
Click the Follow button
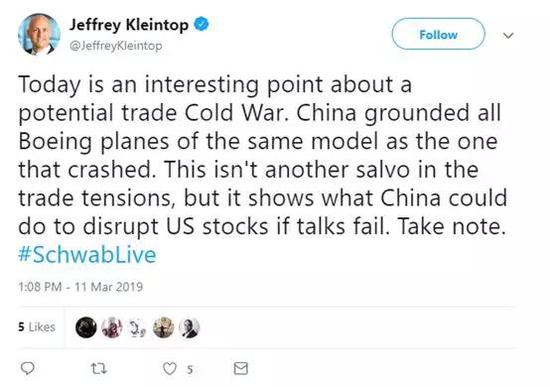(x=438, y=34)
